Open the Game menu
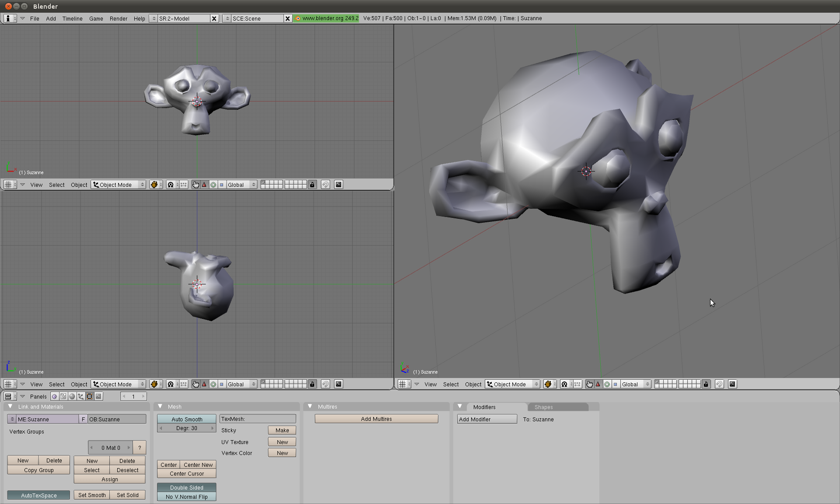This screenshot has height=504, width=840. [96, 18]
